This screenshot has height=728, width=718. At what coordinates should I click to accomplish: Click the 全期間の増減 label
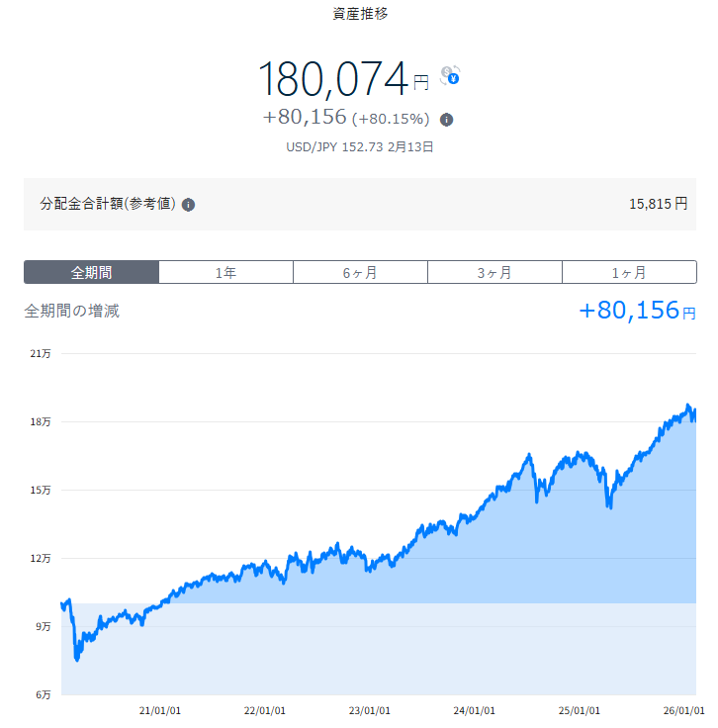click(x=72, y=311)
